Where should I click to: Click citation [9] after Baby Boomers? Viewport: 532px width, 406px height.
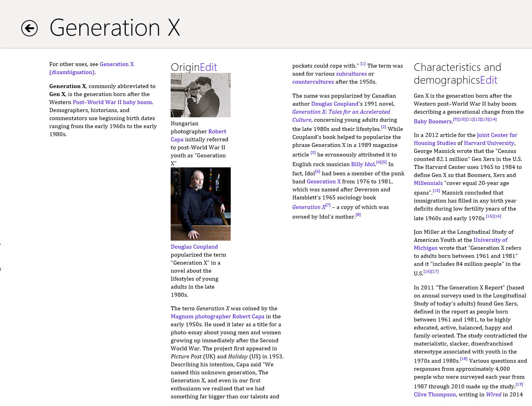coord(456,119)
